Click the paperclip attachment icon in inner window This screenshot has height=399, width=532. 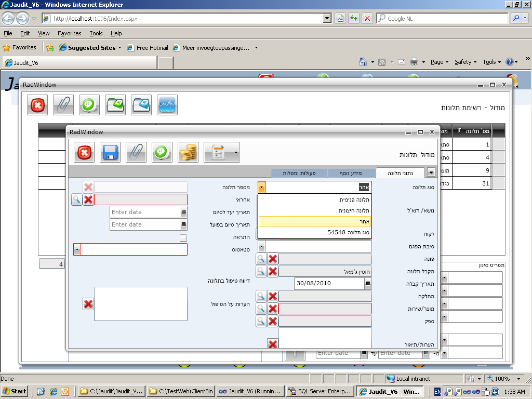coord(136,152)
